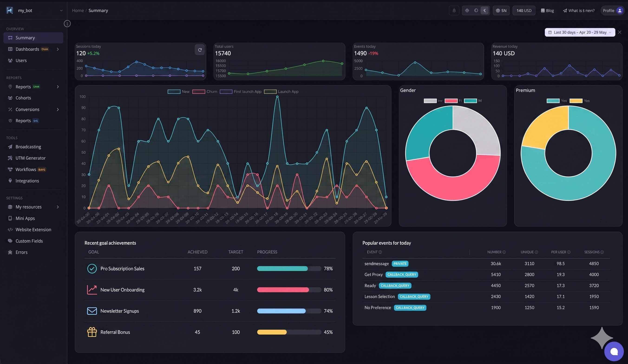The height and width of the screenshot is (364, 628).
Task: Click the PER USER column info icon
Action: (x=569, y=252)
